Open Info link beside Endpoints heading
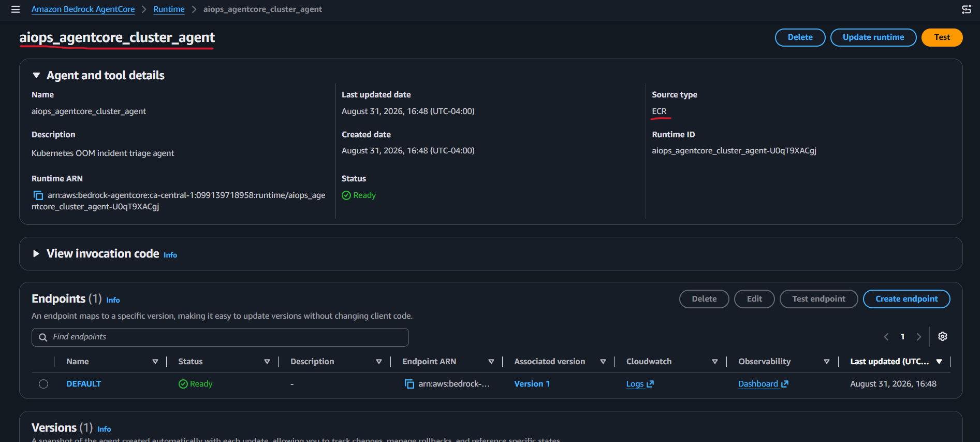 pyautogui.click(x=113, y=300)
